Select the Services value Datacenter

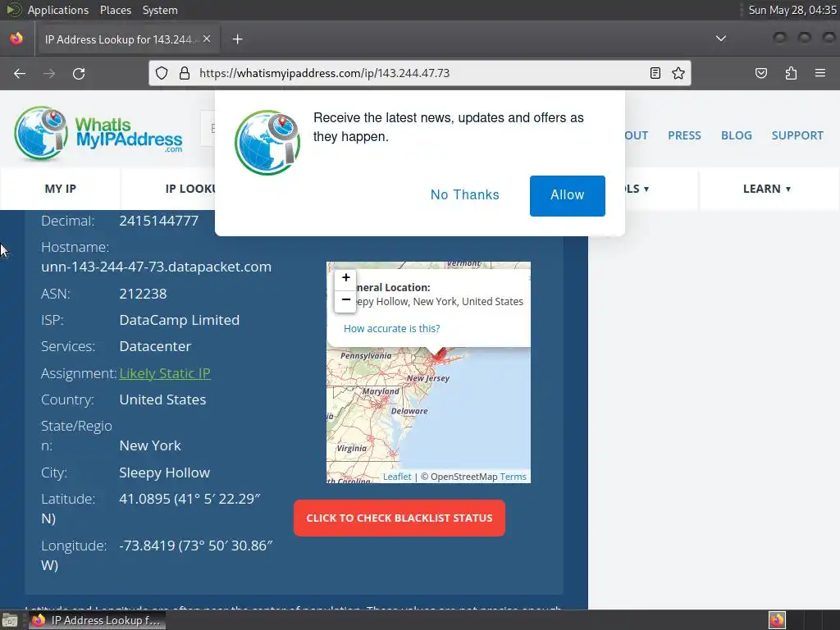155,346
